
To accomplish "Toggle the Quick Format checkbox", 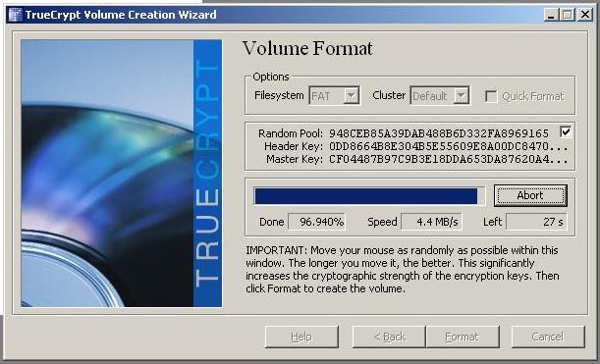I will [491, 96].
